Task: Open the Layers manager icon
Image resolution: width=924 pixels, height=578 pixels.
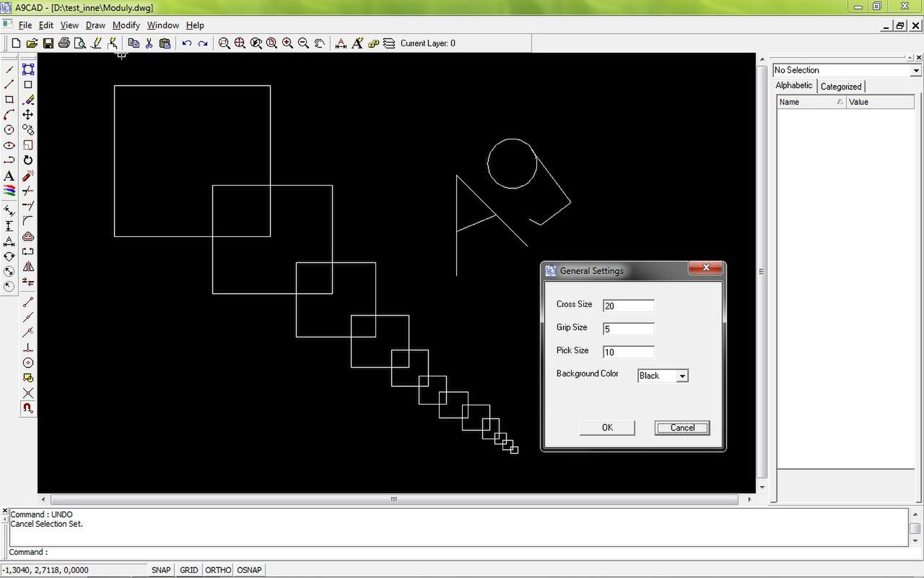Action: point(389,43)
